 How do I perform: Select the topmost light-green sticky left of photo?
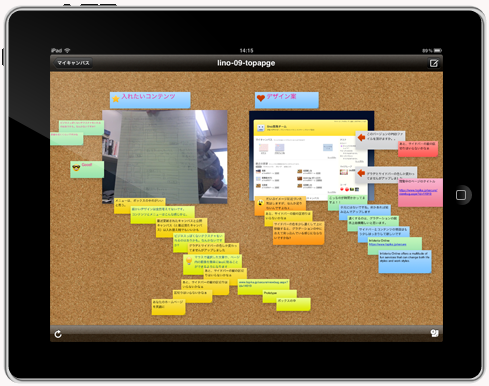81,127
